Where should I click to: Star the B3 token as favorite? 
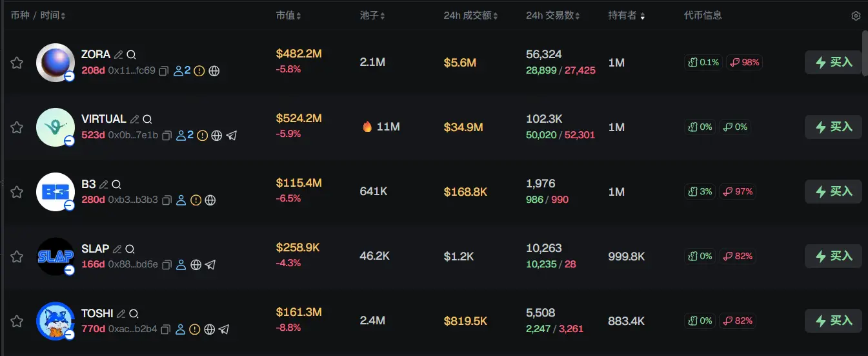pyautogui.click(x=17, y=192)
